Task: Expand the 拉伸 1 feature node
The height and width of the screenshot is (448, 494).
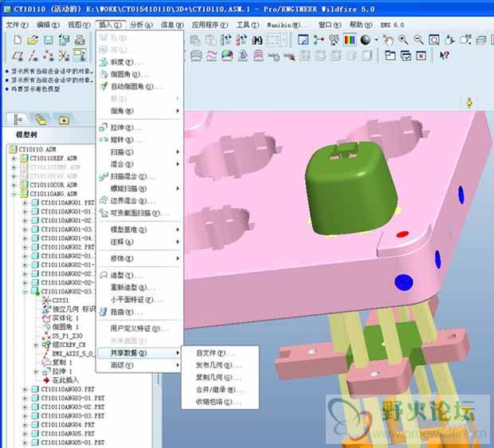Action: pyautogui.click(x=36, y=371)
